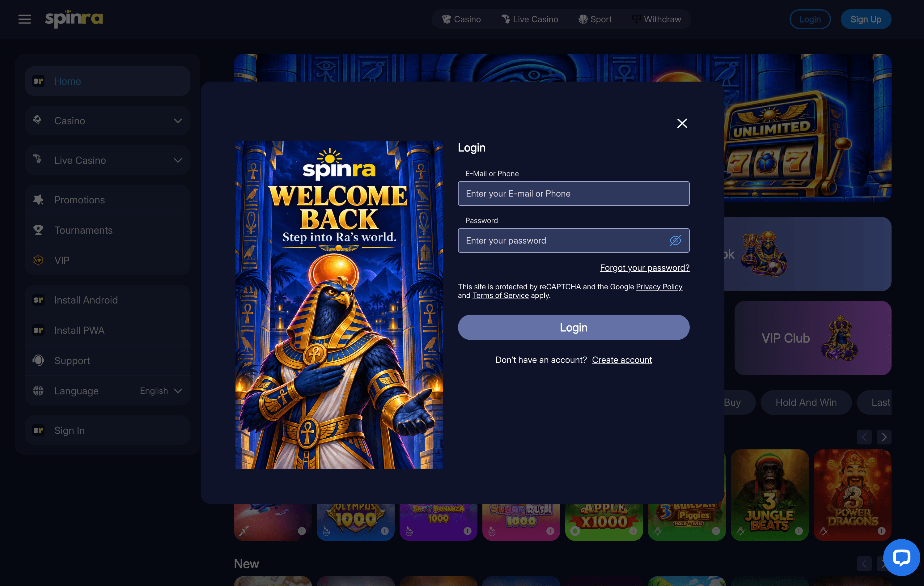Click the Tournaments trophy icon
Viewport: 924px width, 586px height.
(x=38, y=230)
